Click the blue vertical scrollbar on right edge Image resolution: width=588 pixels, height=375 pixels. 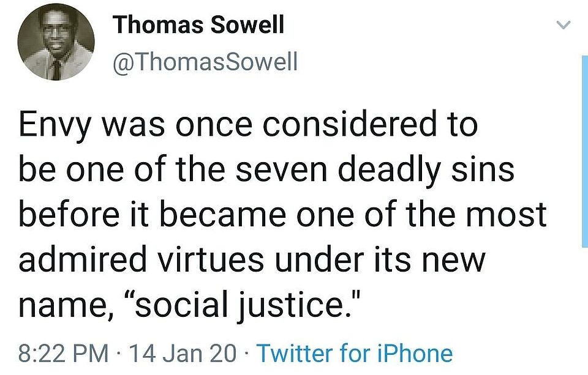pyautogui.click(x=585, y=151)
